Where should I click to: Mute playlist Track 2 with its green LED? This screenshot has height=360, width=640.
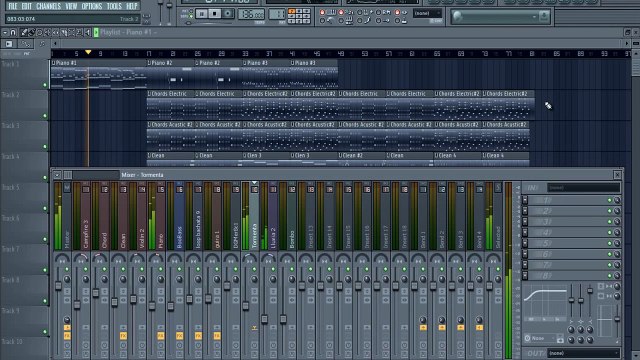coord(45,116)
